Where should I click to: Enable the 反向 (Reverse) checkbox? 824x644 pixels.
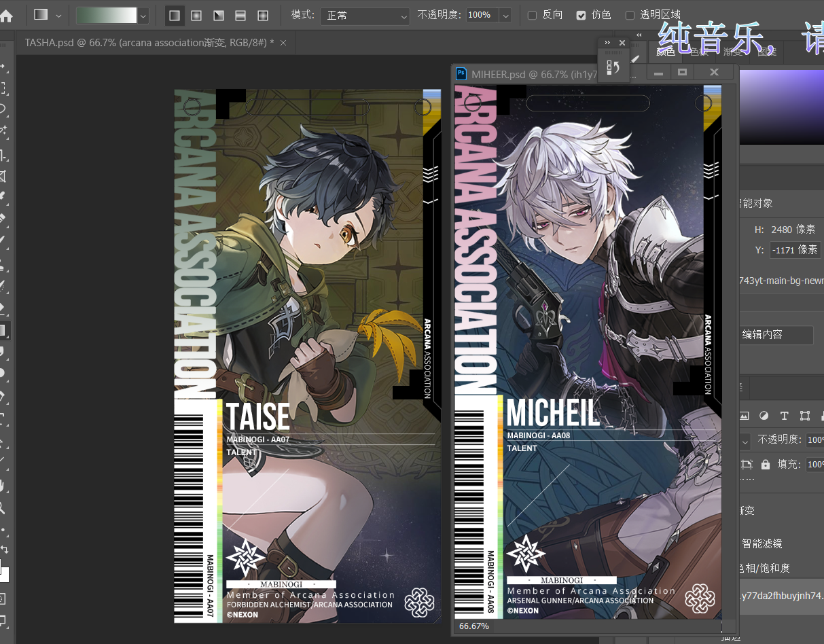(x=532, y=15)
